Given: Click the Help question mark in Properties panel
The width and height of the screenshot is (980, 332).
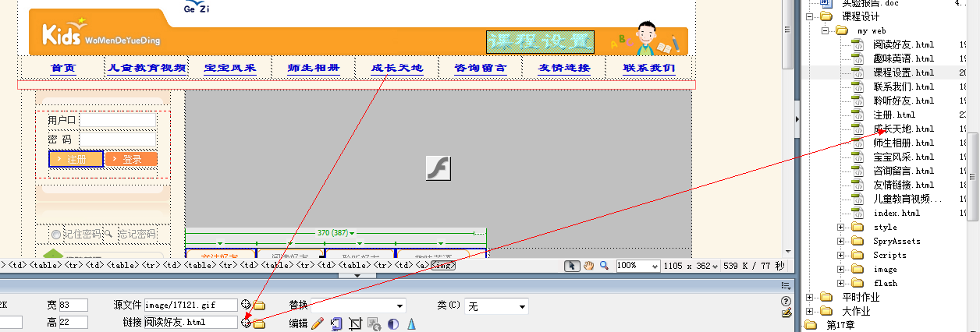Looking at the screenshot, I should (786, 302).
